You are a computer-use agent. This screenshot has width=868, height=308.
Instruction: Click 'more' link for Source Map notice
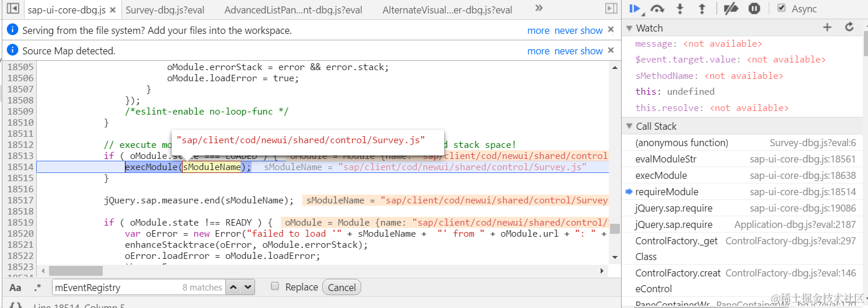tap(538, 51)
